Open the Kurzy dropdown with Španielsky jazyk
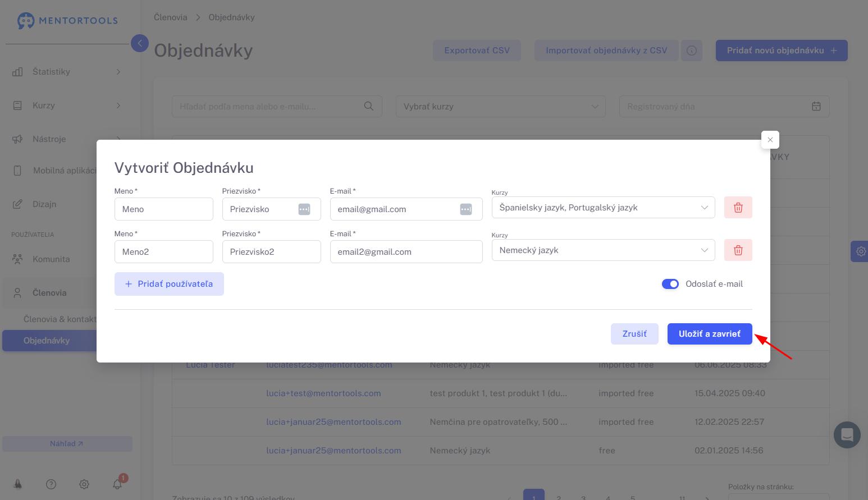Image resolution: width=868 pixels, height=500 pixels. coord(603,208)
